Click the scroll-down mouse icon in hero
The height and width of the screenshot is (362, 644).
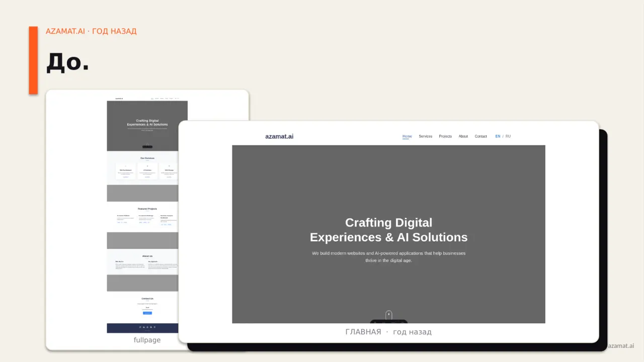(x=388, y=315)
